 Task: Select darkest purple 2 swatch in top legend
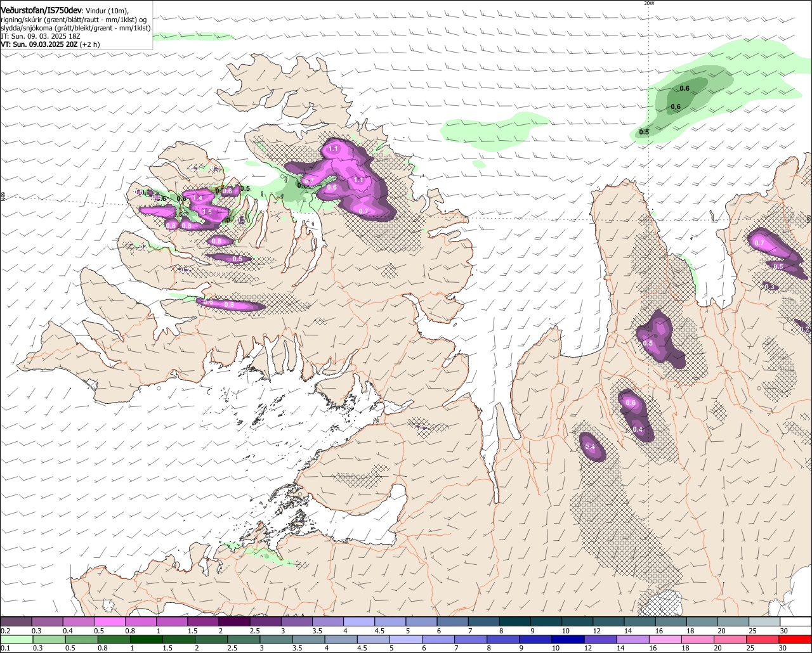tap(234, 622)
